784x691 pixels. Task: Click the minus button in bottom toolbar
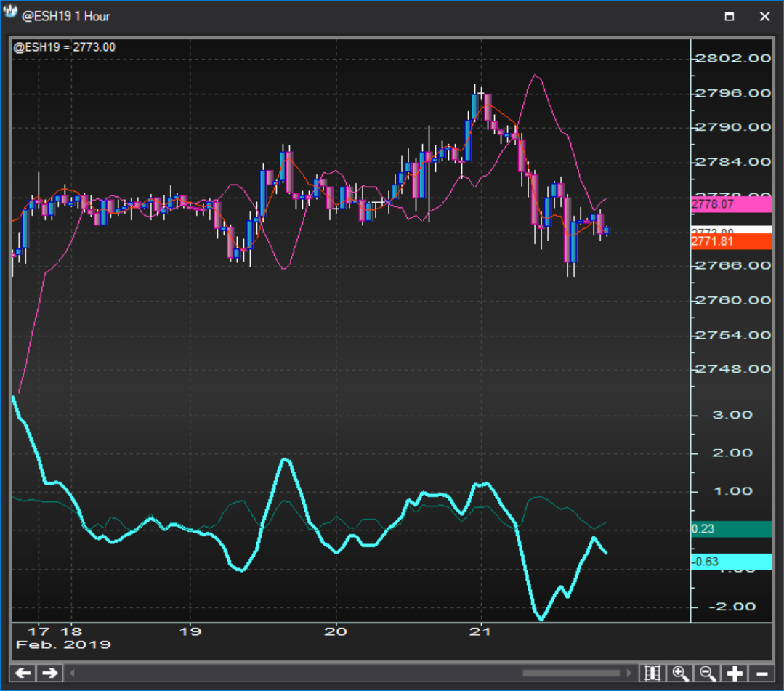coord(761,673)
